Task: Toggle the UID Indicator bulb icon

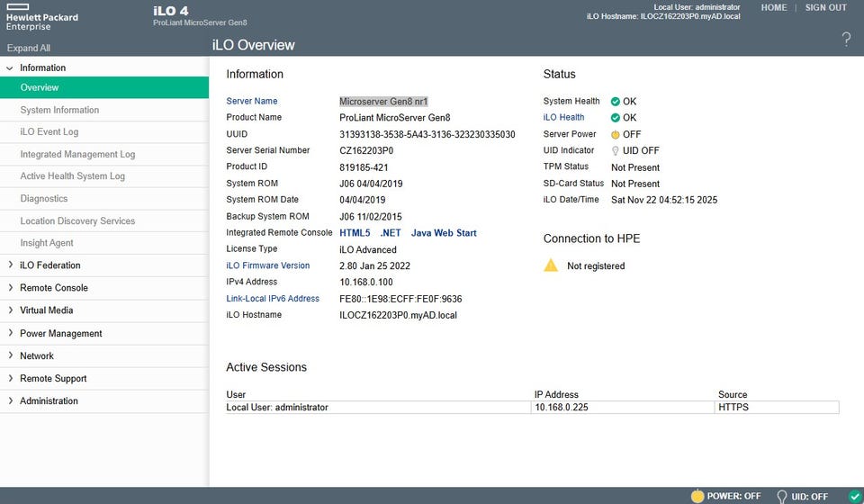Action: 616,151
